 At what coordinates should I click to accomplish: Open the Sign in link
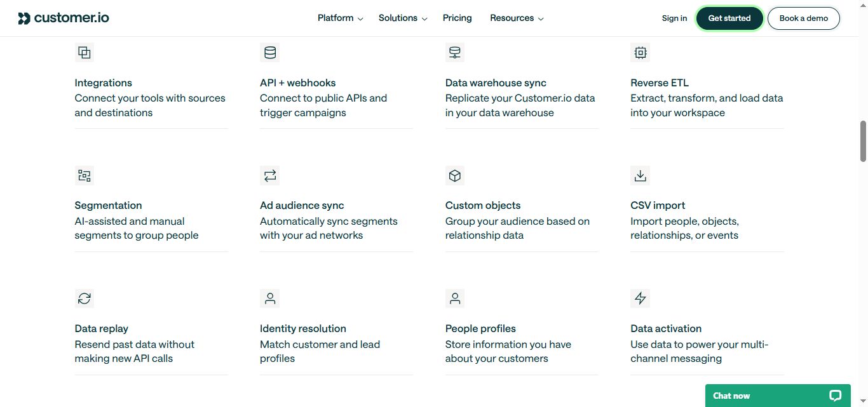pos(674,18)
